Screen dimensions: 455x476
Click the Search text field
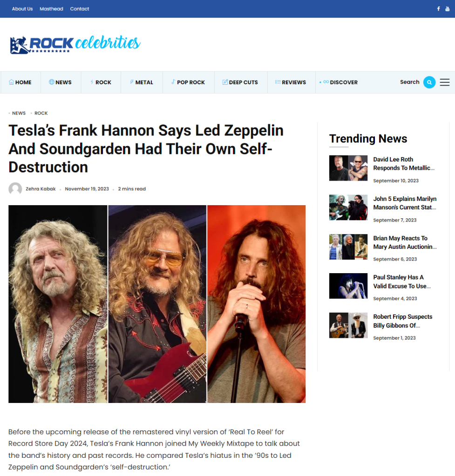409,82
